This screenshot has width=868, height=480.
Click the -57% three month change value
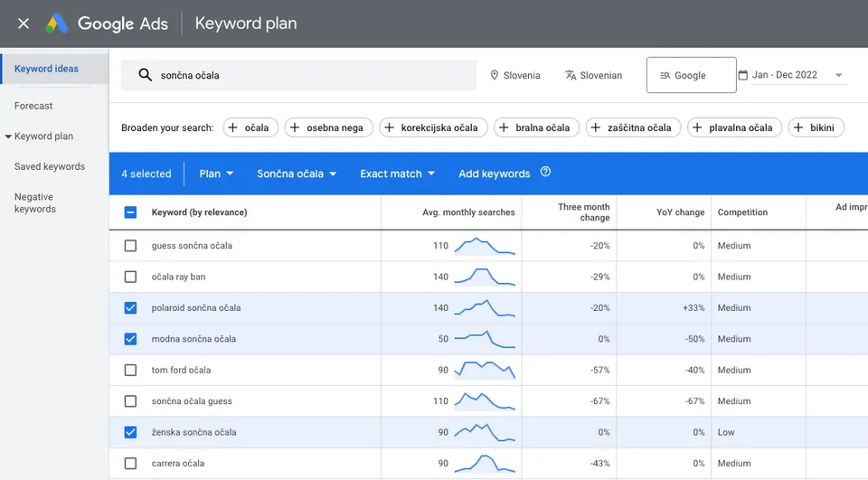pyautogui.click(x=599, y=370)
